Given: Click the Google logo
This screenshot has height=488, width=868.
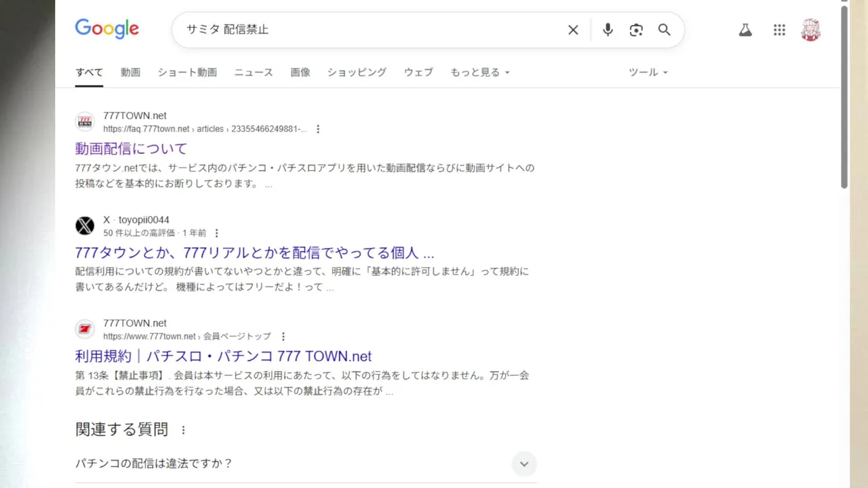Looking at the screenshot, I should 106,29.
